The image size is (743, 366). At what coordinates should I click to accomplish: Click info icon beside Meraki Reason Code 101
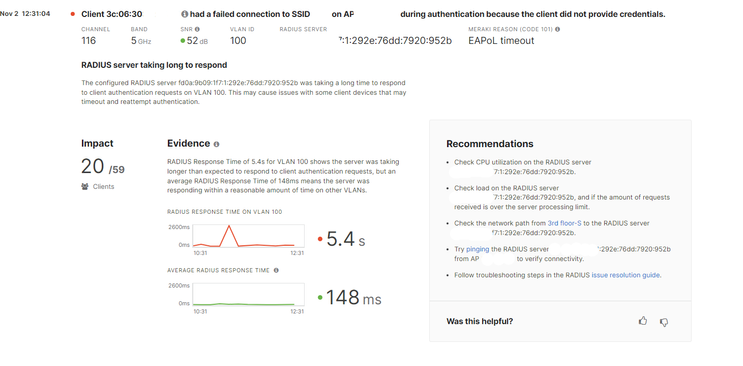click(557, 29)
